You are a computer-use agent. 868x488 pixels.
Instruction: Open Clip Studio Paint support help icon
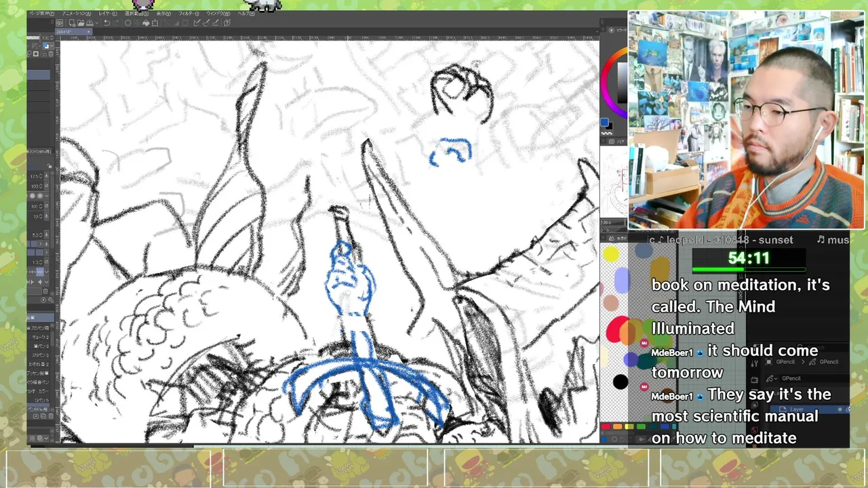[227, 23]
